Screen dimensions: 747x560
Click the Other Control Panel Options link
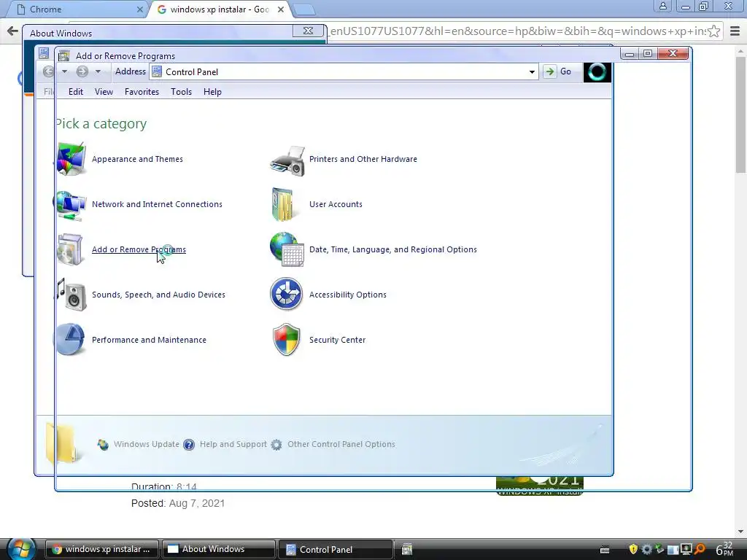[x=341, y=444]
